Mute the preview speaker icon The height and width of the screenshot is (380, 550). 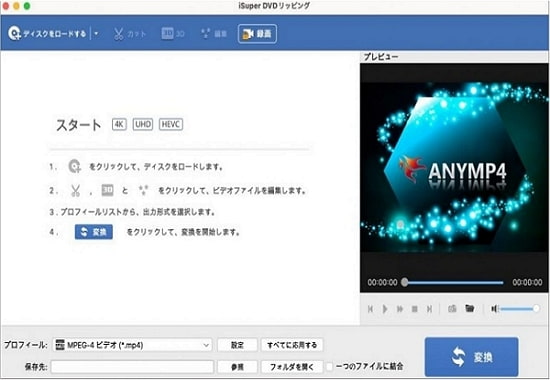495,309
